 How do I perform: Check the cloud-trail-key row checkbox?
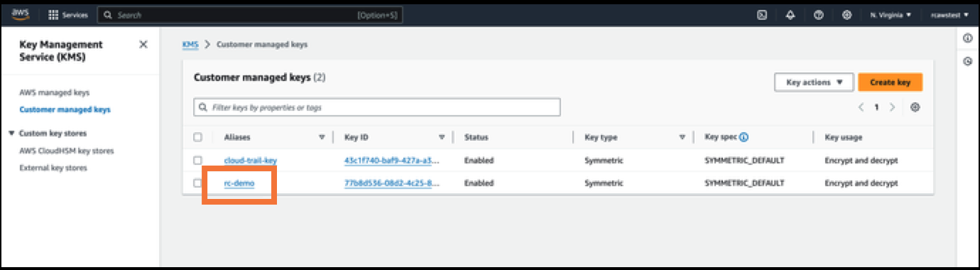coord(198,161)
